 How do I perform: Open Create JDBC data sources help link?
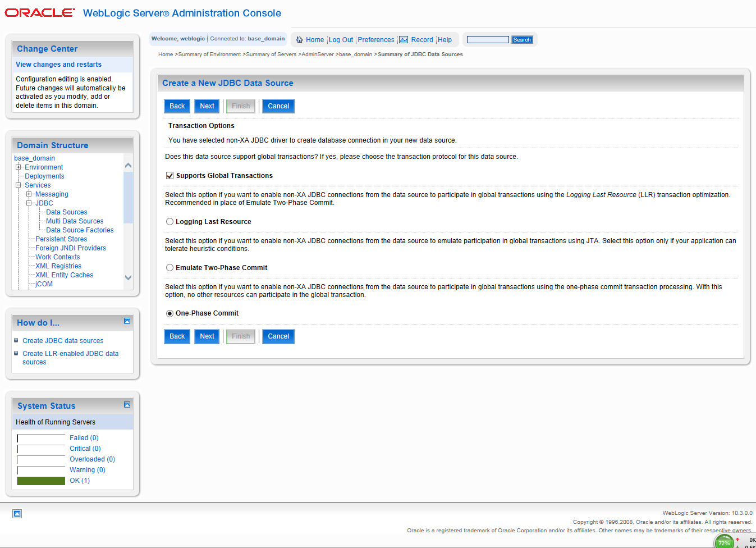click(x=63, y=341)
